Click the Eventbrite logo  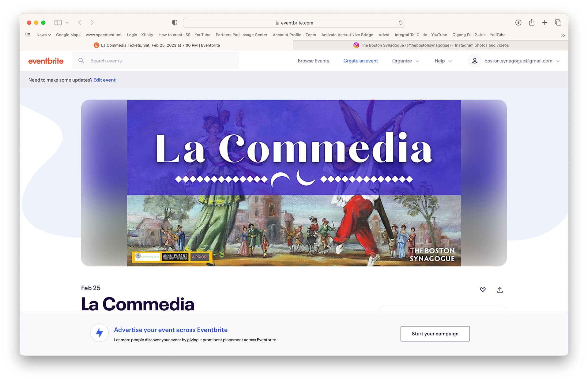46,61
